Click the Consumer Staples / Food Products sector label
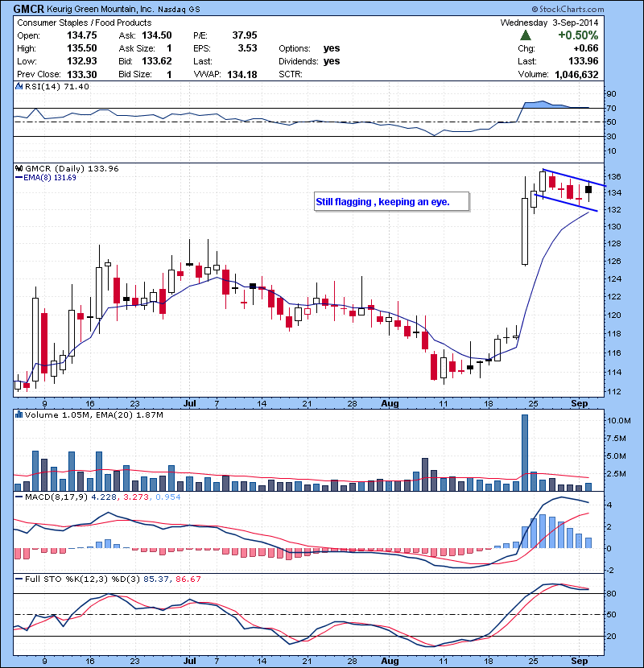Image resolution: width=644 pixels, height=668 pixels. tap(85, 23)
